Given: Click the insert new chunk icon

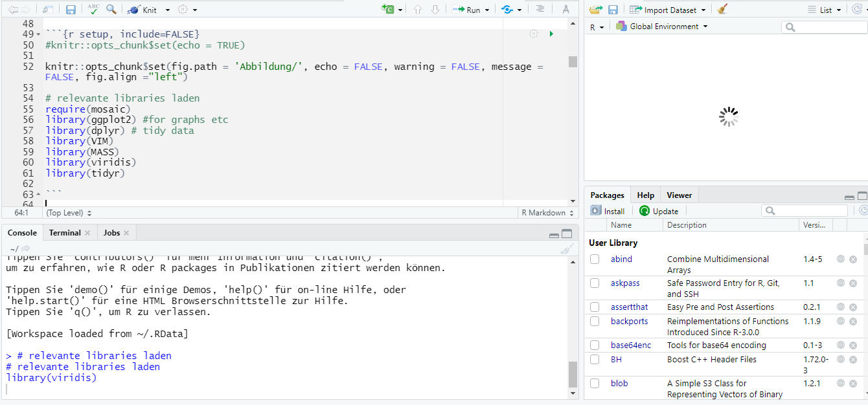Looking at the screenshot, I should (389, 10).
